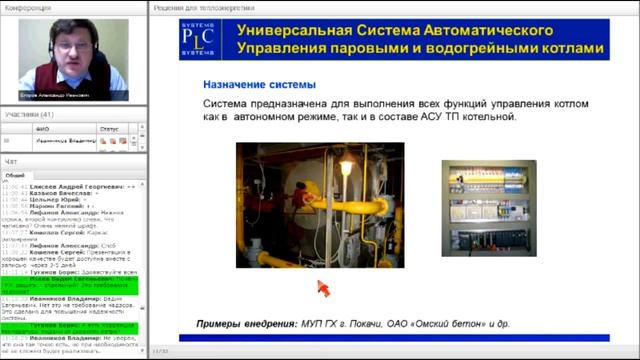Click slide paragraph Система предназначена для выполнения
The image size is (640, 360).
point(396,110)
